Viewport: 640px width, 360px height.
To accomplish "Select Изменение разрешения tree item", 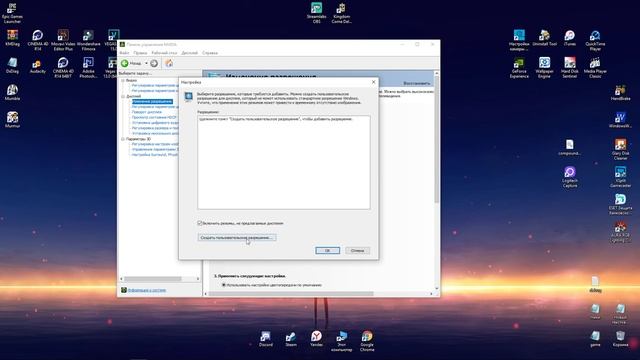I will (152, 102).
